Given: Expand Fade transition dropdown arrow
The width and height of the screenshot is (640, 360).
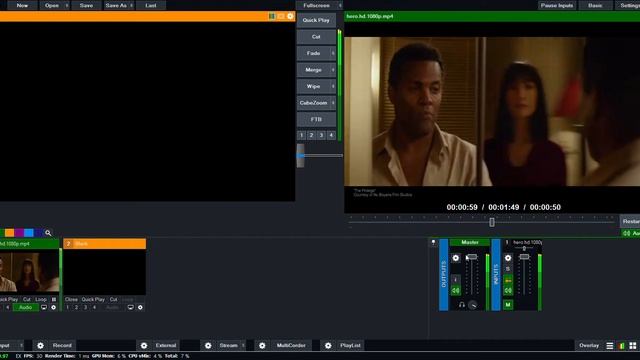Looking at the screenshot, I should pyautogui.click(x=333, y=53).
